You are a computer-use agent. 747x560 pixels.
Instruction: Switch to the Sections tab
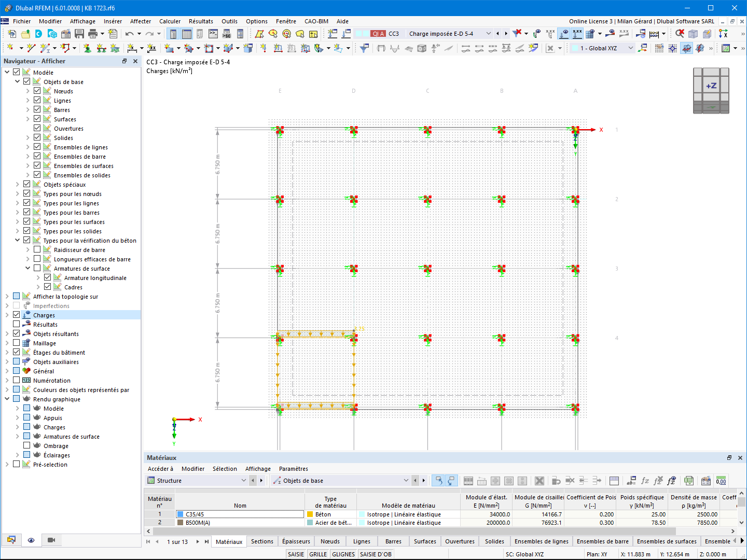pyautogui.click(x=262, y=541)
